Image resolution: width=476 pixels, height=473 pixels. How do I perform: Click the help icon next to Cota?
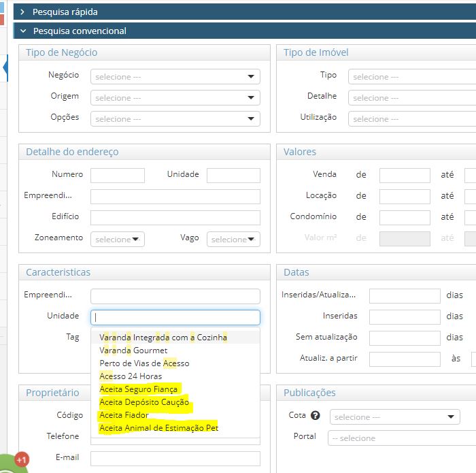click(x=315, y=416)
